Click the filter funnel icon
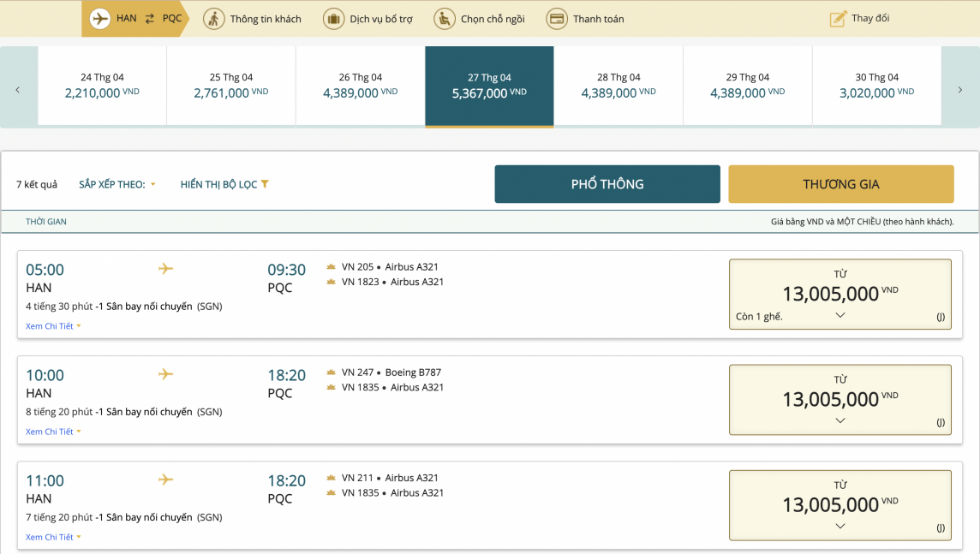The width and height of the screenshot is (980, 554). [x=265, y=184]
